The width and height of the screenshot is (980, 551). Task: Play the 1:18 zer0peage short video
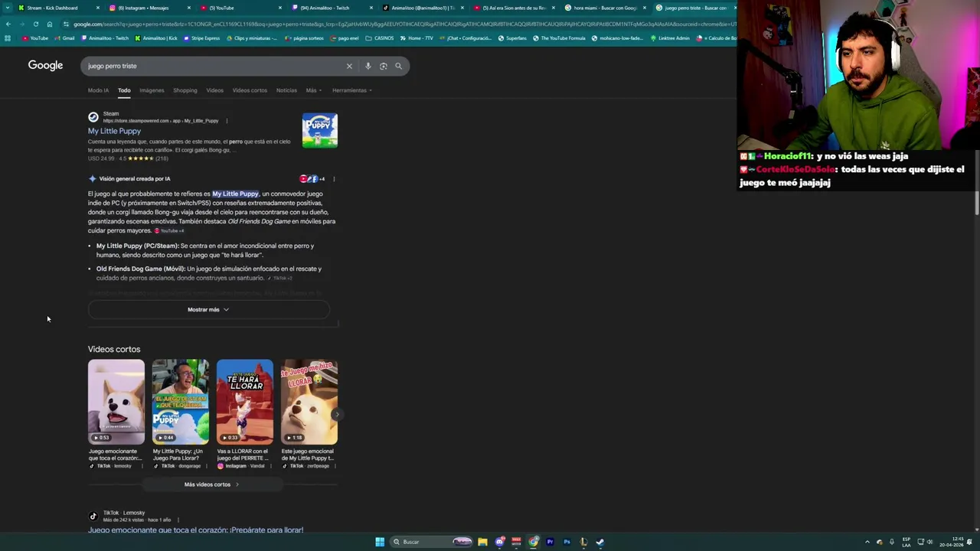pyautogui.click(x=309, y=402)
